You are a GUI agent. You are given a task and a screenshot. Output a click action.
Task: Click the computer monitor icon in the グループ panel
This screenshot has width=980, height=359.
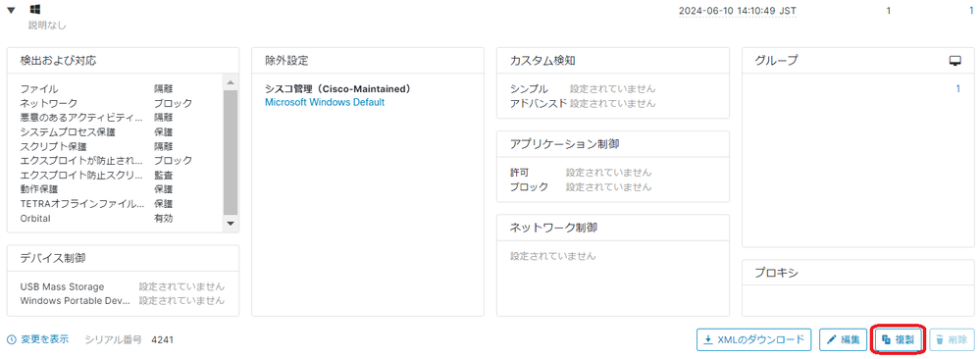[954, 61]
